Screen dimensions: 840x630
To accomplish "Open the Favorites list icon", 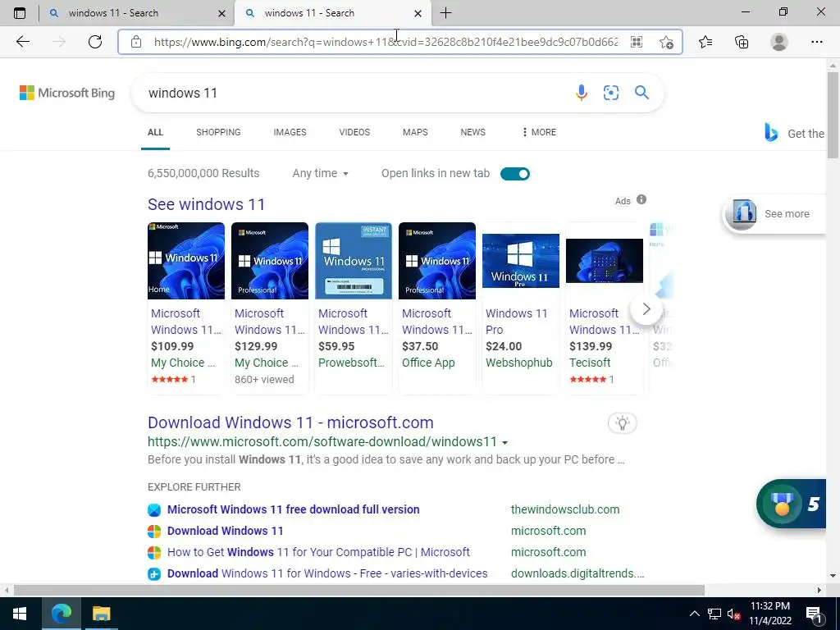I will click(705, 42).
